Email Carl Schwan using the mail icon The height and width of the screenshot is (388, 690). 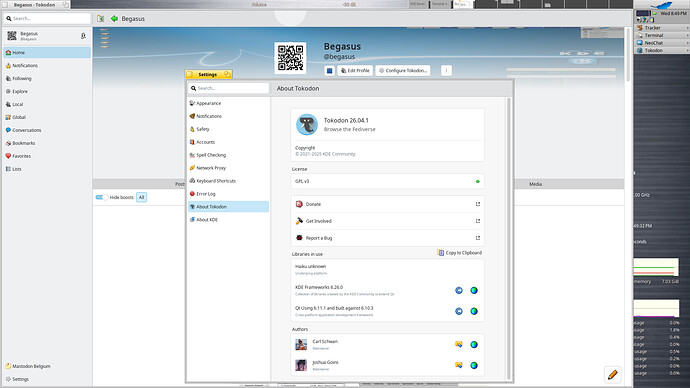point(459,344)
